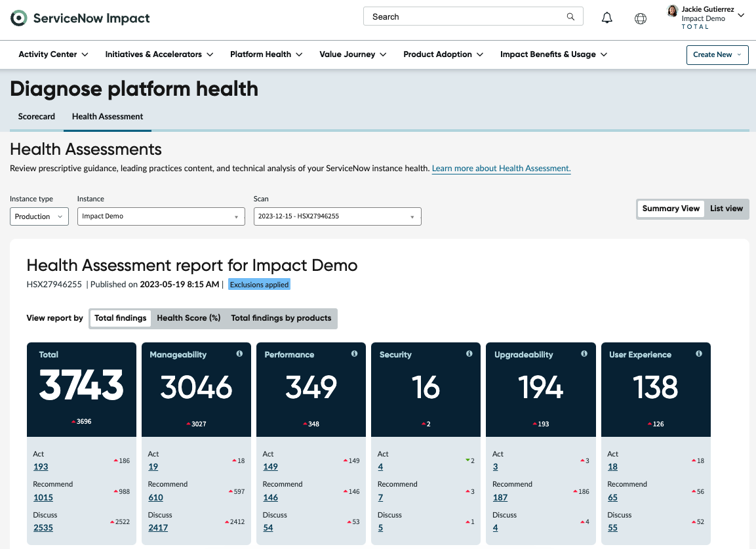Expand the Product Adoption menu

[x=443, y=54]
